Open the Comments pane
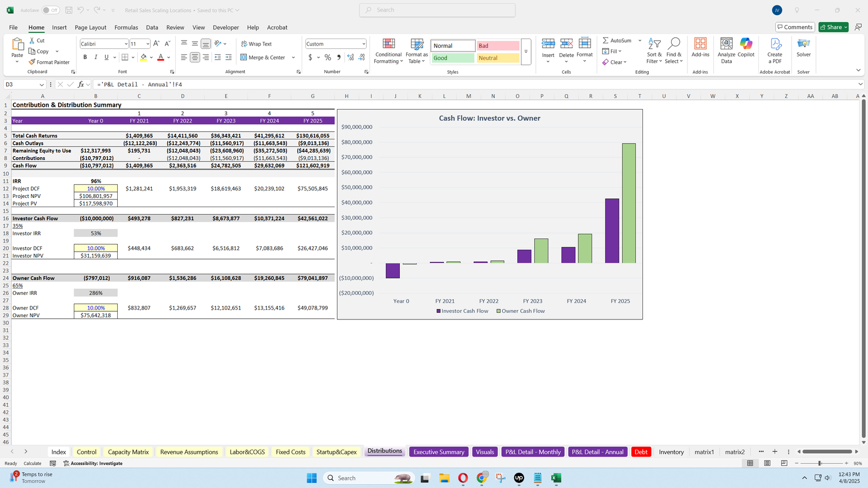Viewport: 868px width, 488px height. (x=795, y=27)
